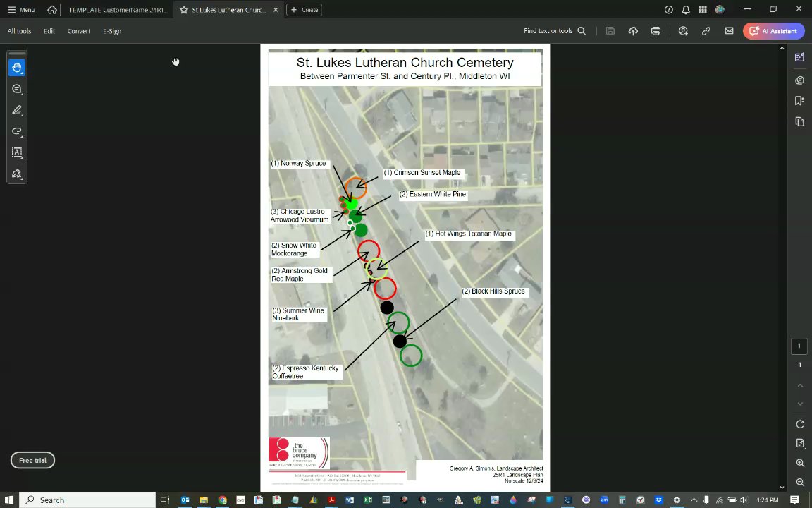Print the document with the printer icon

[x=656, y=31]
